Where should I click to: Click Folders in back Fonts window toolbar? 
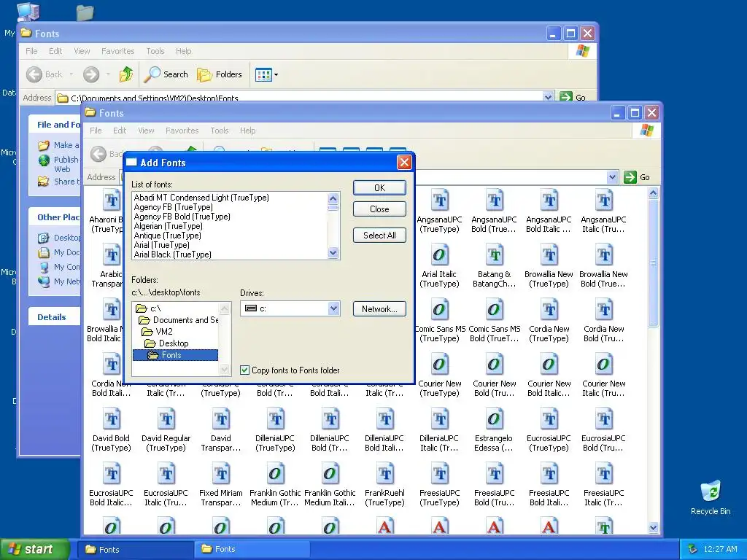click(x=220, y=74)
